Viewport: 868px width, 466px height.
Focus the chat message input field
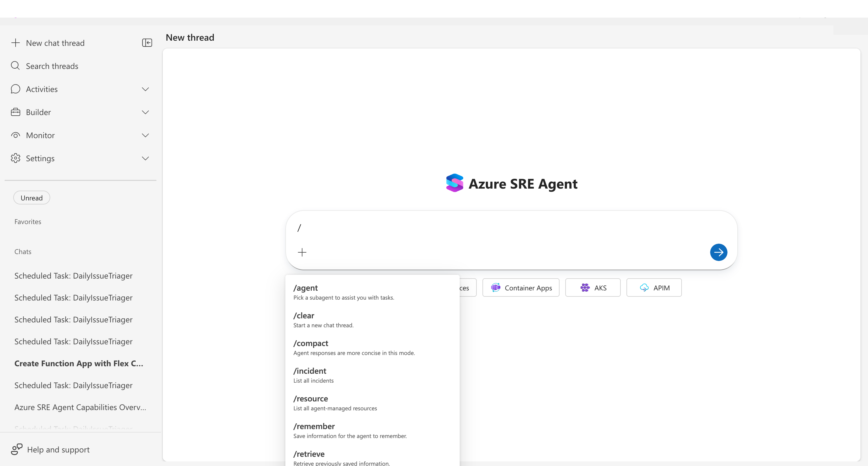[511, 228]
